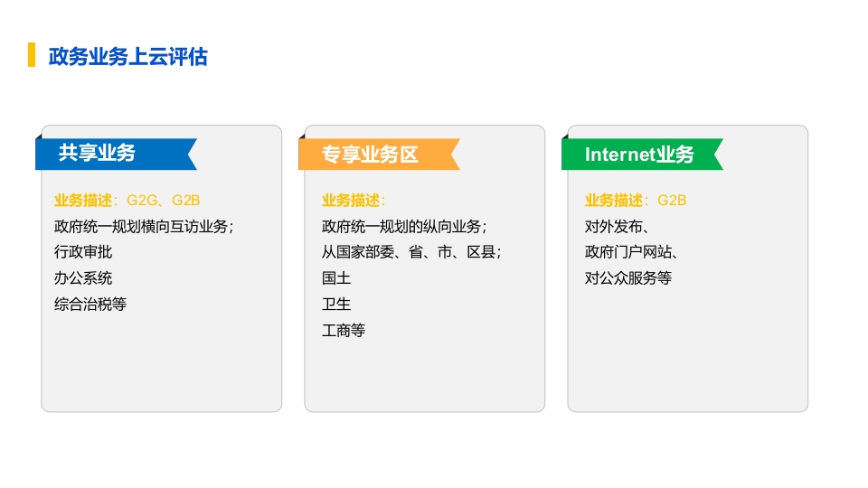Click the blue 共享业务 ribbon banner
The image size is (868, 488).
pos(116,154)
